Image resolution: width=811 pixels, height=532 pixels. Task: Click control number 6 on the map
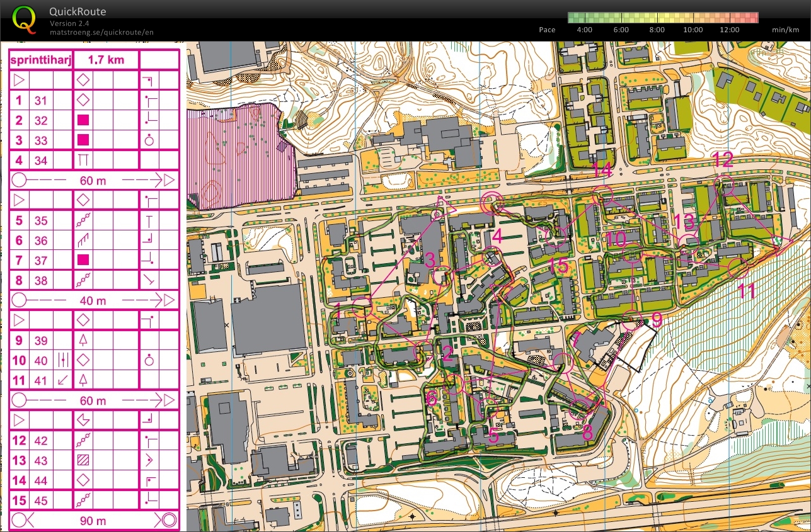[x=432, y=398]
